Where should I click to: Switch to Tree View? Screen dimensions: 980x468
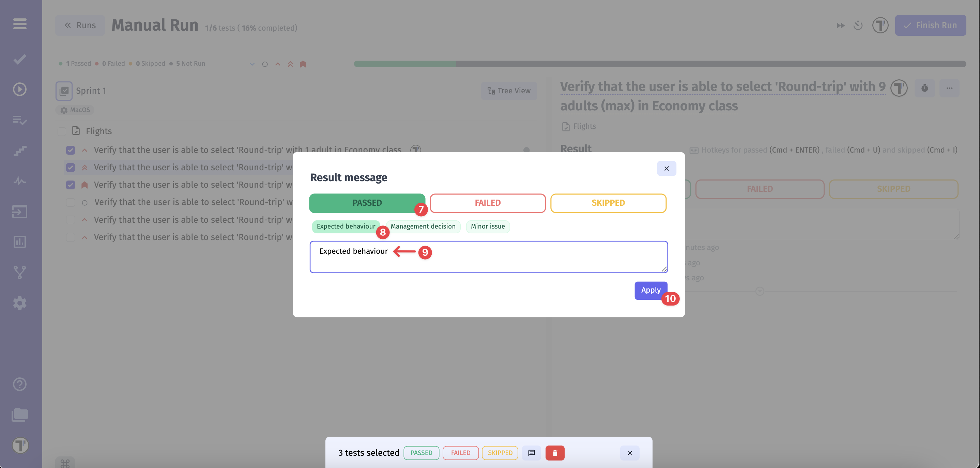click(509, 91)
